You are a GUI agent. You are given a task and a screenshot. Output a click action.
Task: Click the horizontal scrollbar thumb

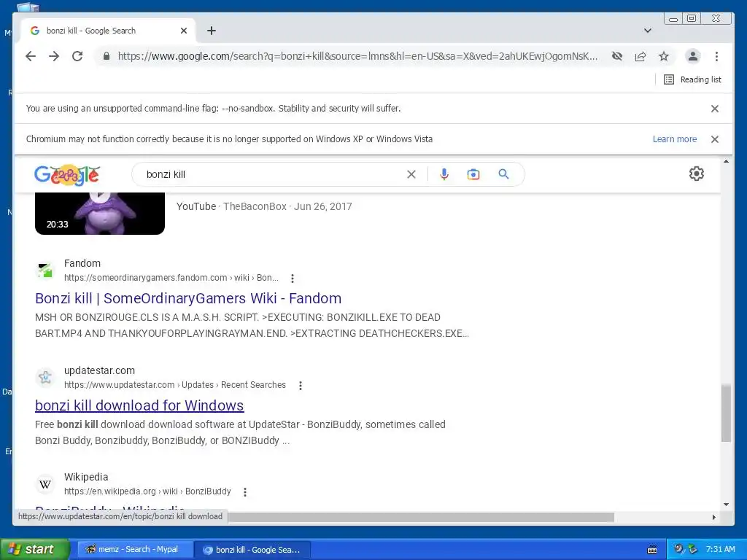tap(421, 517)
